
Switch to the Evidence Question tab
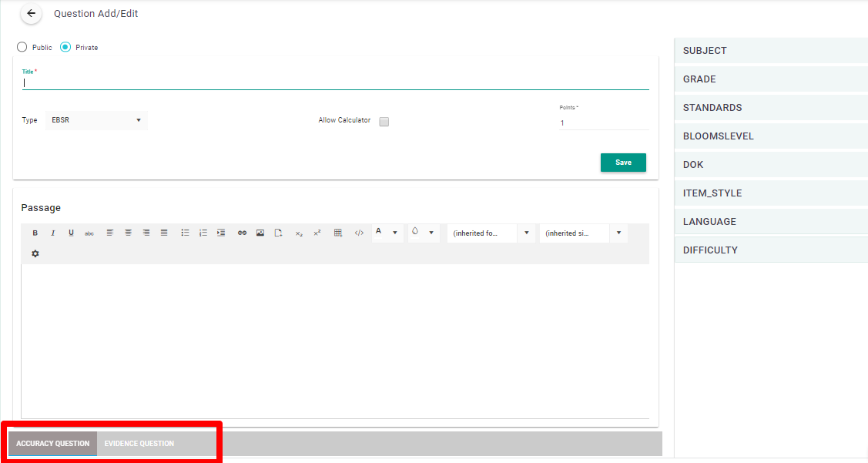click(139, 444)
